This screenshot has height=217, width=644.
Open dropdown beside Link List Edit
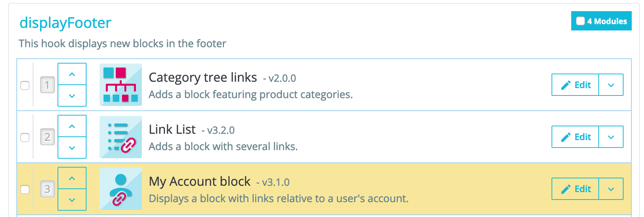[x=611, y=137]
